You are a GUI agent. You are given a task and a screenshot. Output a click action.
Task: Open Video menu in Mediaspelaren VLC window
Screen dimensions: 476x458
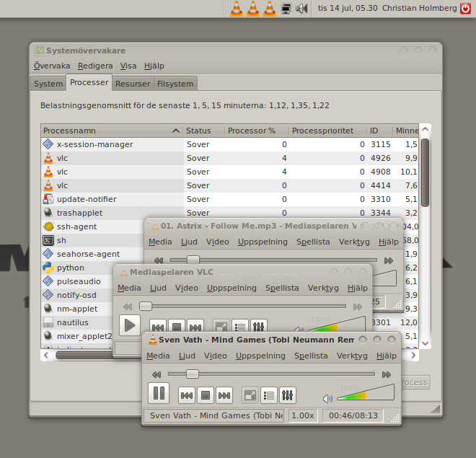pyautogui.click(x=186, y=288)
